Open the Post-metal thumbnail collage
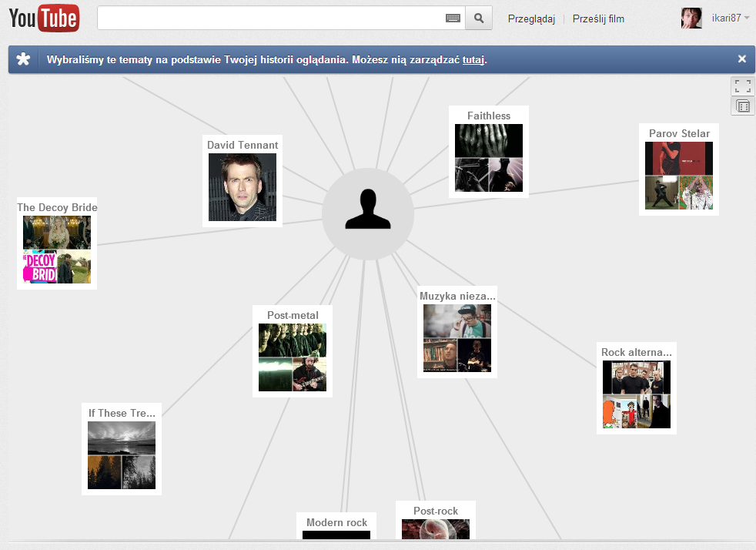This screenshot has height=550, width=756. point(293,357)
